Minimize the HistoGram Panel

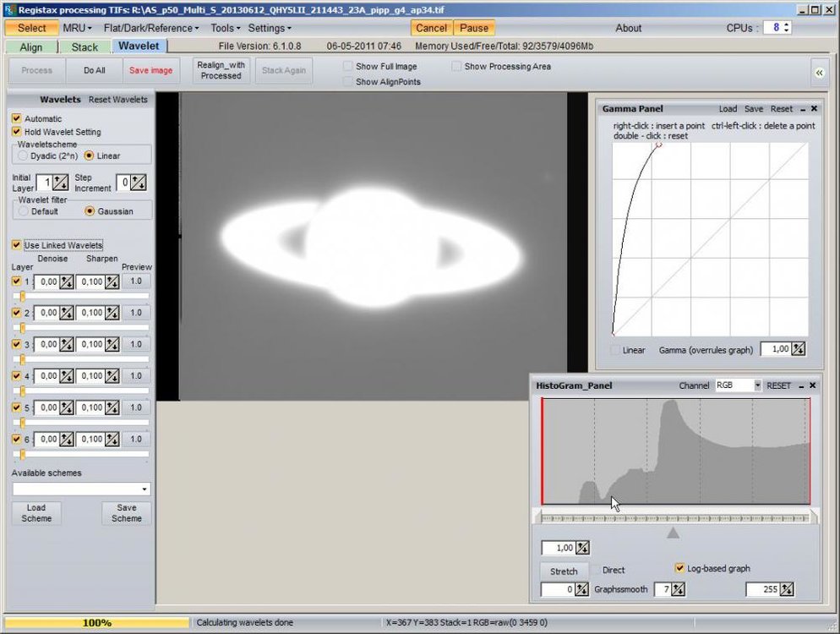pos(801,385)
